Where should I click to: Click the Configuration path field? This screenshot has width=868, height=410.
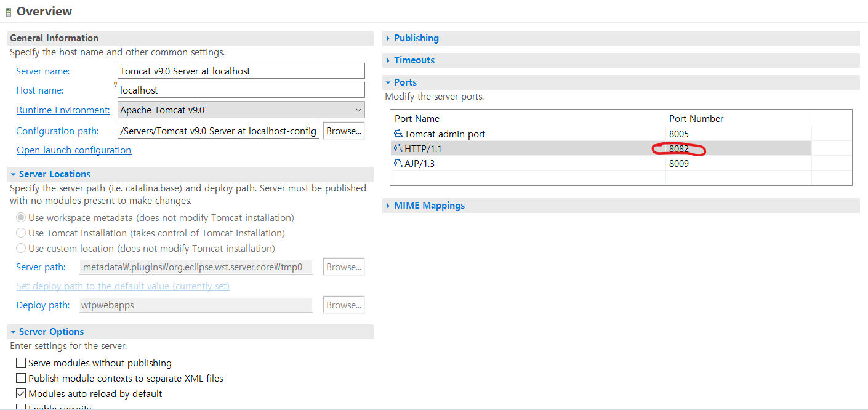[x=219, y=131]
